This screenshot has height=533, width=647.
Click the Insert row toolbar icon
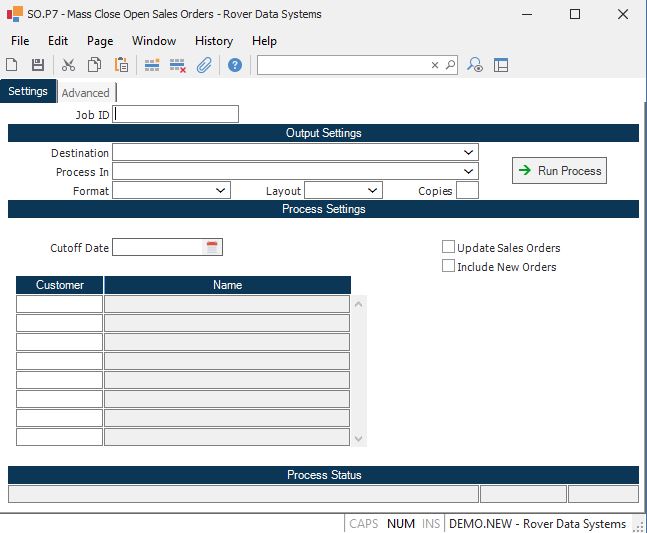tap(152, 65)
